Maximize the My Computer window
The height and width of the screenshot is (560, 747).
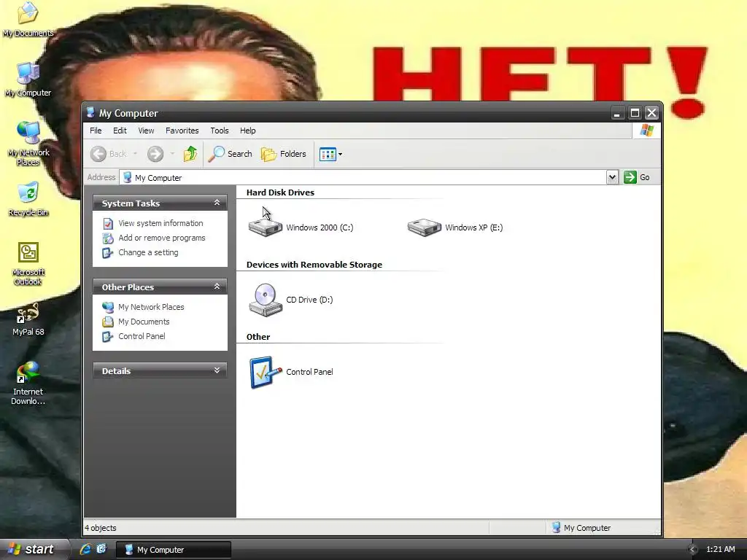[635, 113]
